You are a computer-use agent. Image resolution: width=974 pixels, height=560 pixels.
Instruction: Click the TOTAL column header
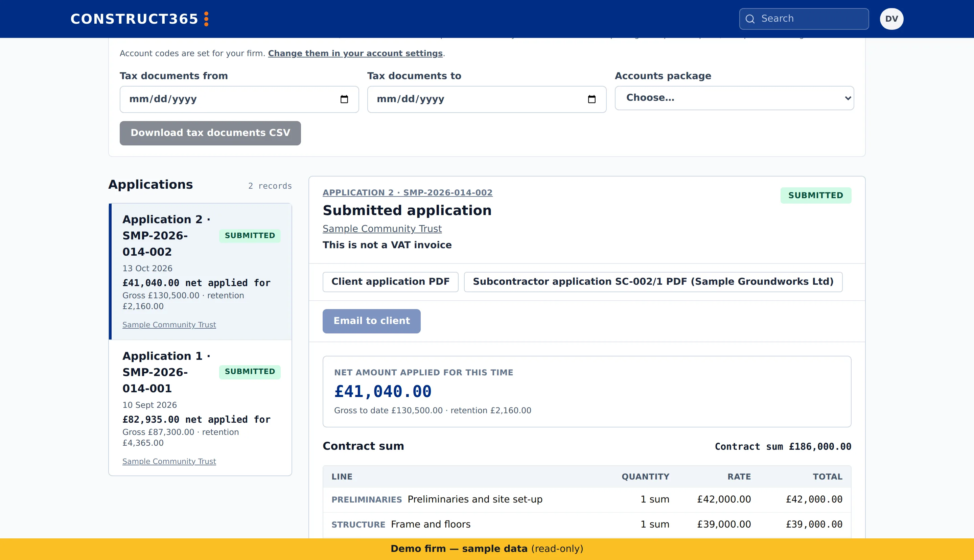coord(828,476)
